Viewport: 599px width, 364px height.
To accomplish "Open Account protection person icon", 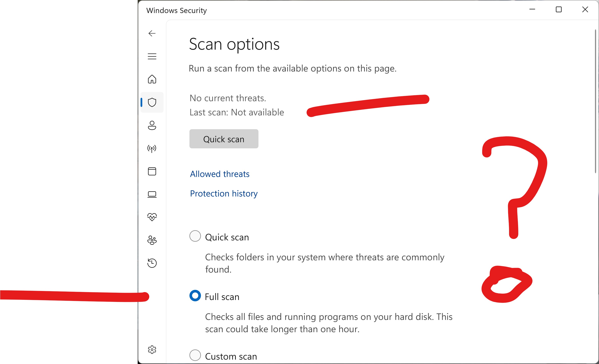I will 152,125.
